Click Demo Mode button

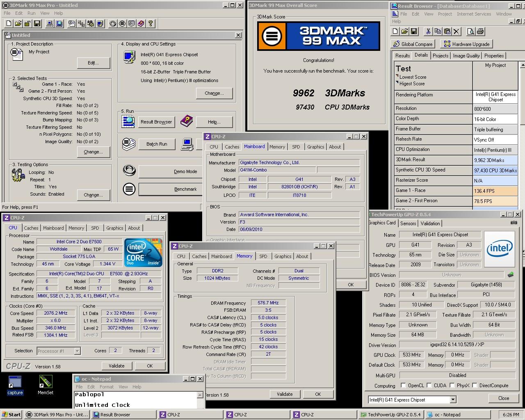[171, 171]
